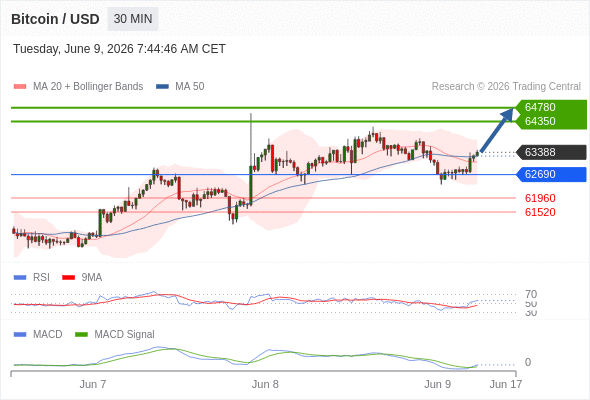Click the MACD legend swatch
Image resolution: width=590 pixels, height=400 pixels.
20,335
